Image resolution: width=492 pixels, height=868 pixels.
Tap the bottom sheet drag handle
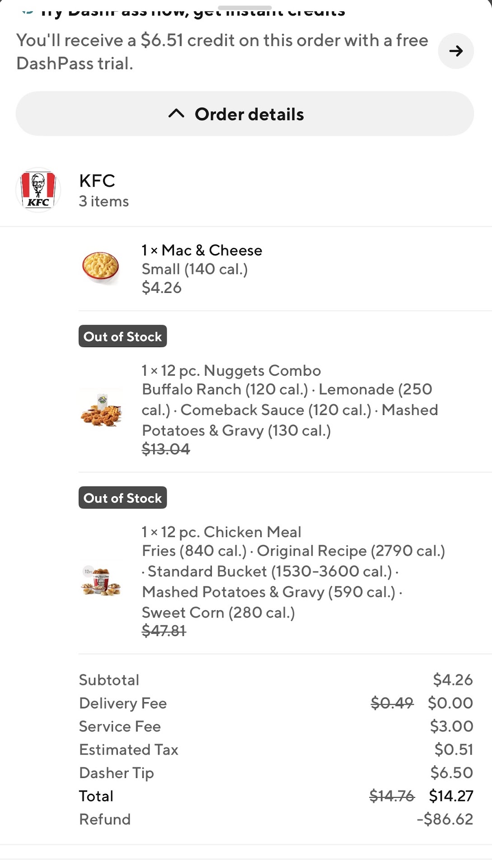[x=244, y=8]
